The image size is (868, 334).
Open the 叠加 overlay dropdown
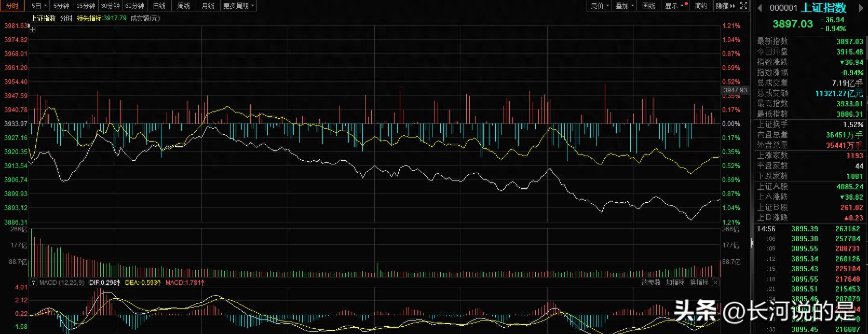tap(625, 6)
